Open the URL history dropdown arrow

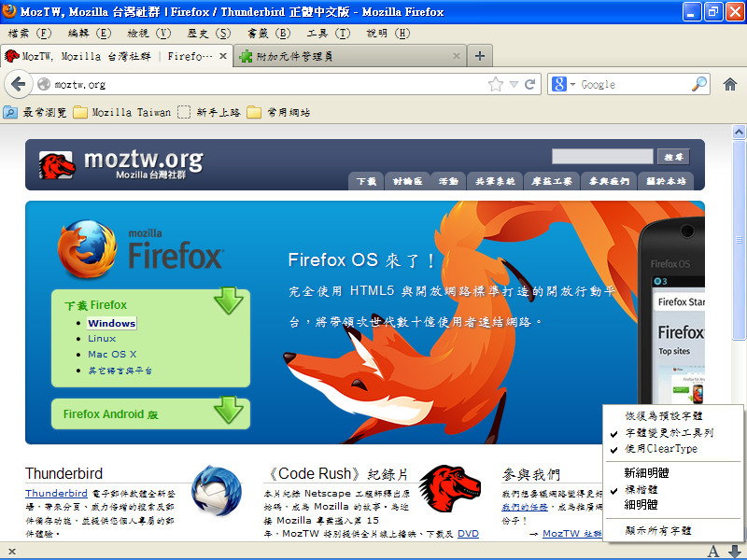[x=514, y=84]
